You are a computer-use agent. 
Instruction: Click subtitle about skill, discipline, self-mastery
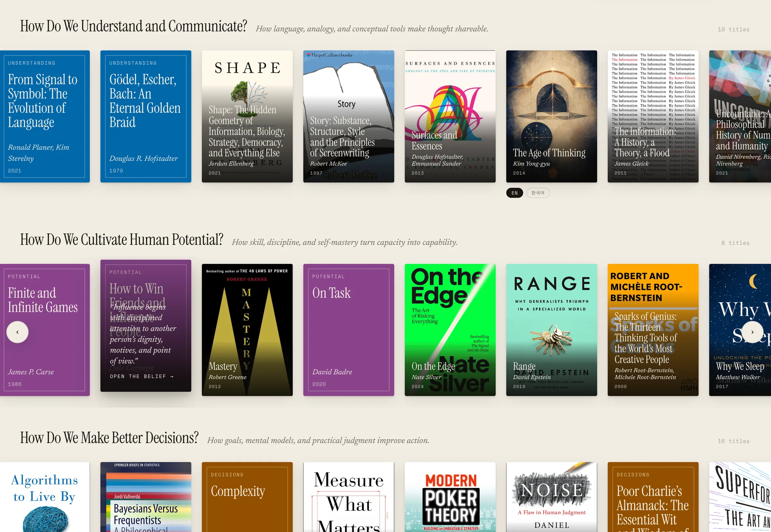pos(345,242)
